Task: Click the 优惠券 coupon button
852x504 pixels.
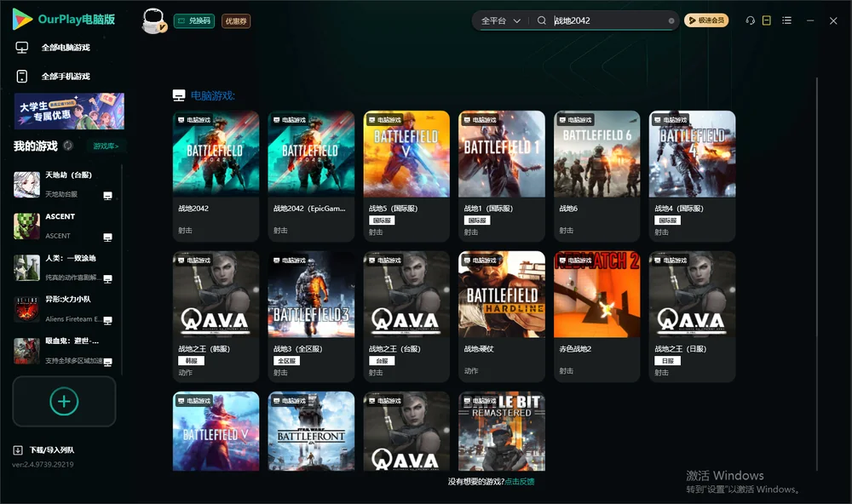Action: 236,21
